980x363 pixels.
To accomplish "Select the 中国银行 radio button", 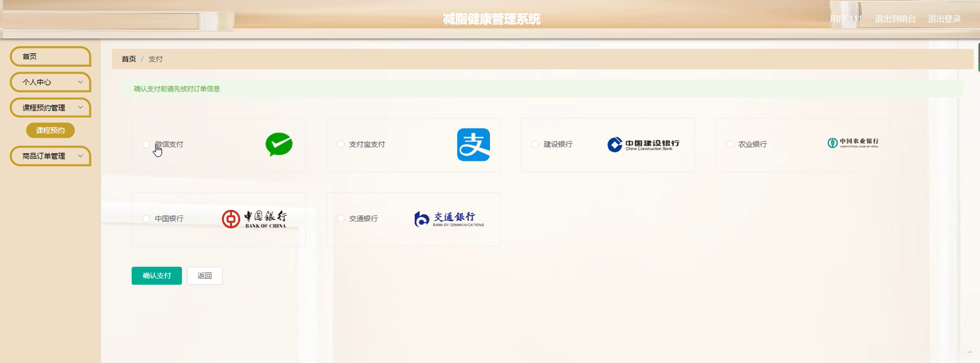I will 146,219.
